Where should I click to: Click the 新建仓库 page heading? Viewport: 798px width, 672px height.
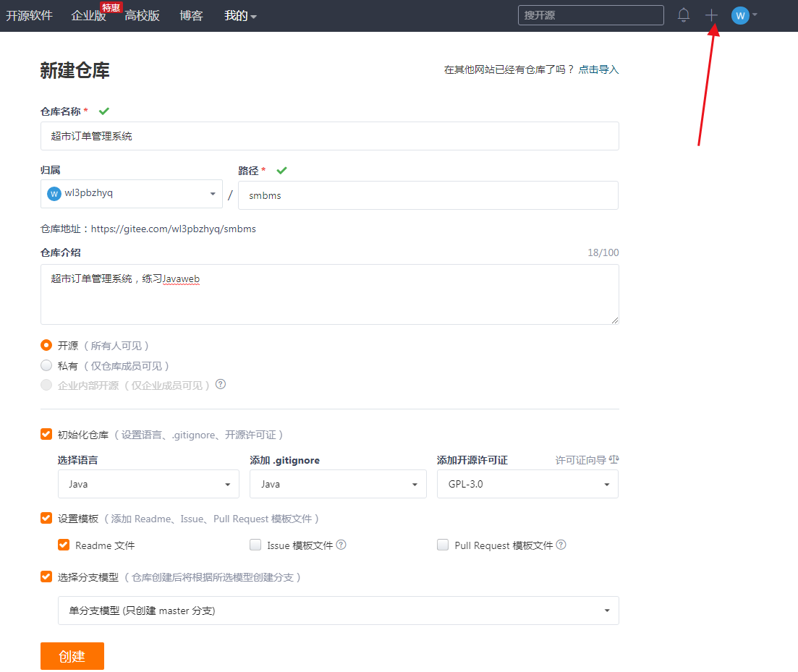tap(75, 70)
